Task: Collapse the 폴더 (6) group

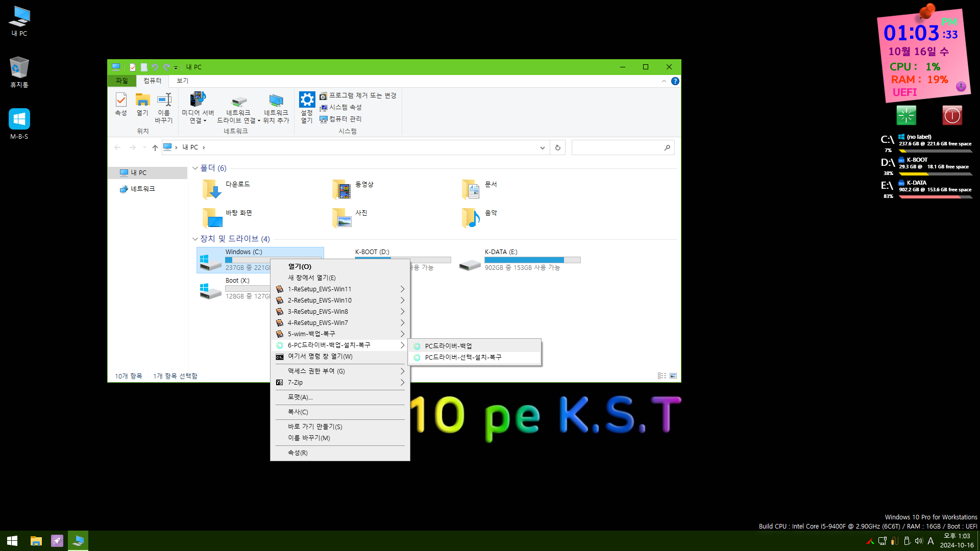Action: [x=195, y=168]
